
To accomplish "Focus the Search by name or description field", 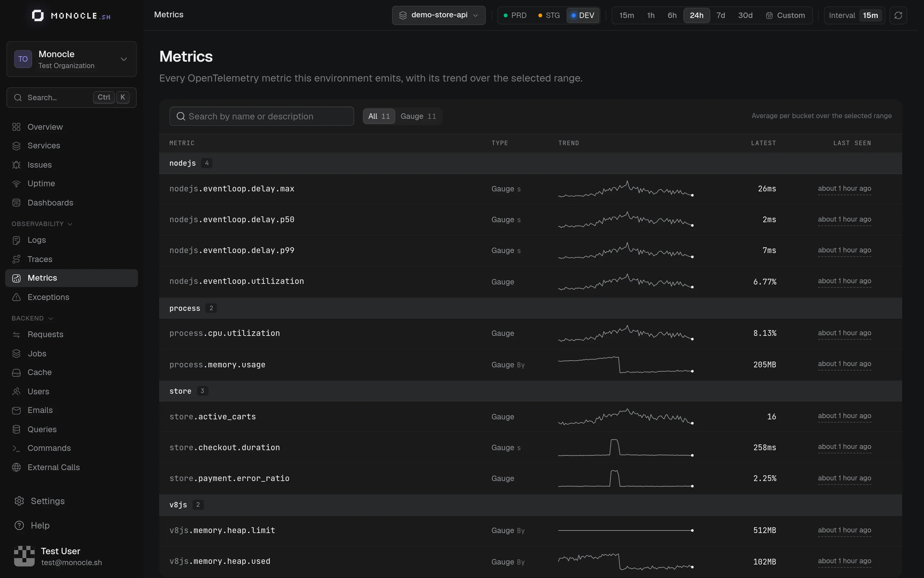I will (261, 116).
